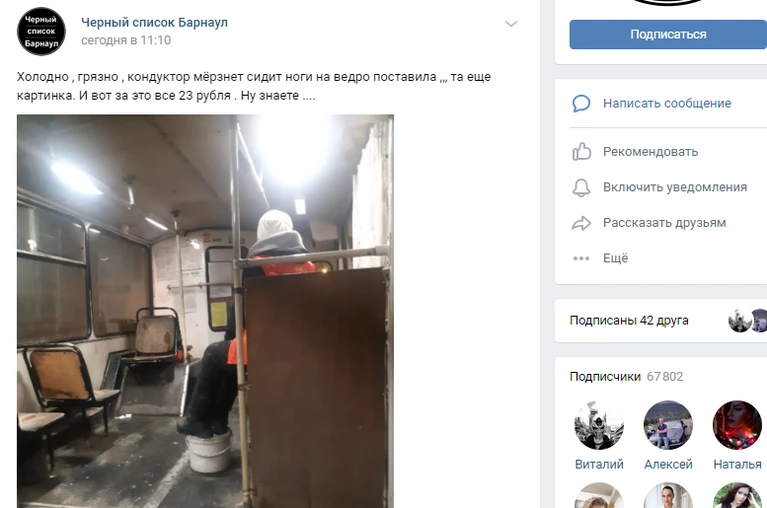Open the bus conductor photo
Viewport: 767px width, 508px height.
[205, 311]
